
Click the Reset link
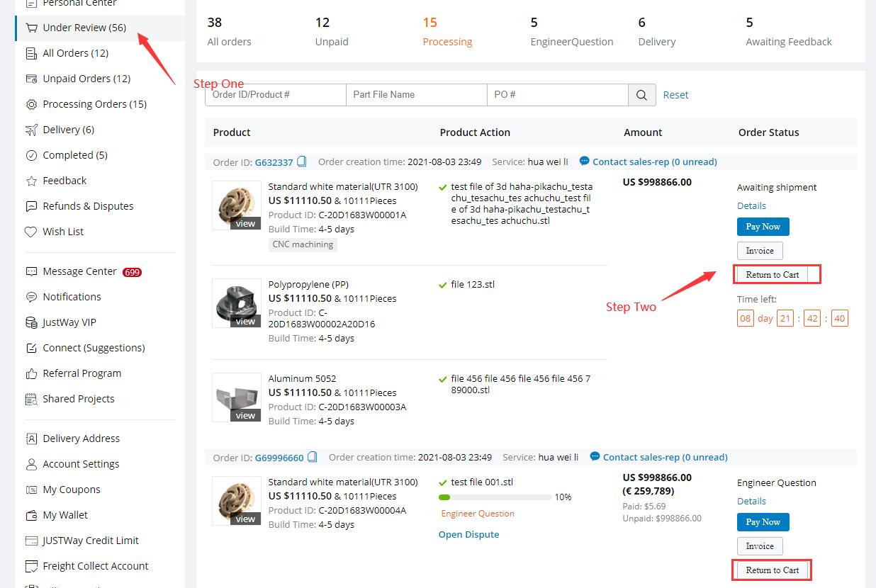675,95
